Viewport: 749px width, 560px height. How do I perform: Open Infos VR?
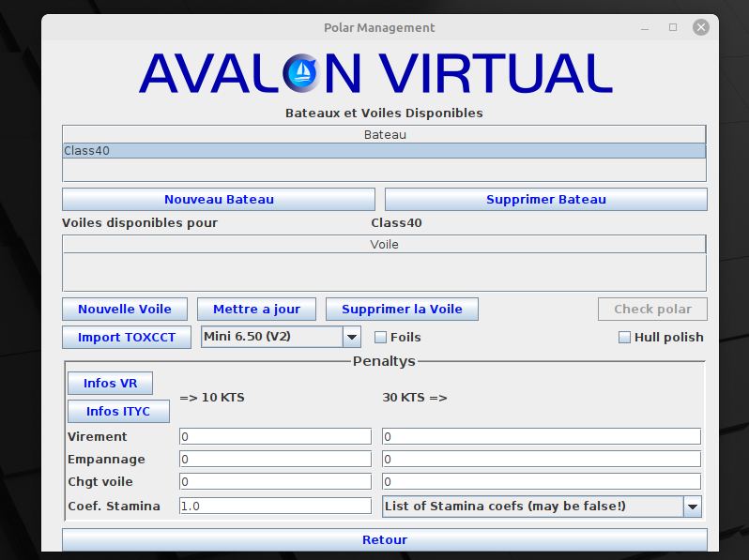click(110, 384)
